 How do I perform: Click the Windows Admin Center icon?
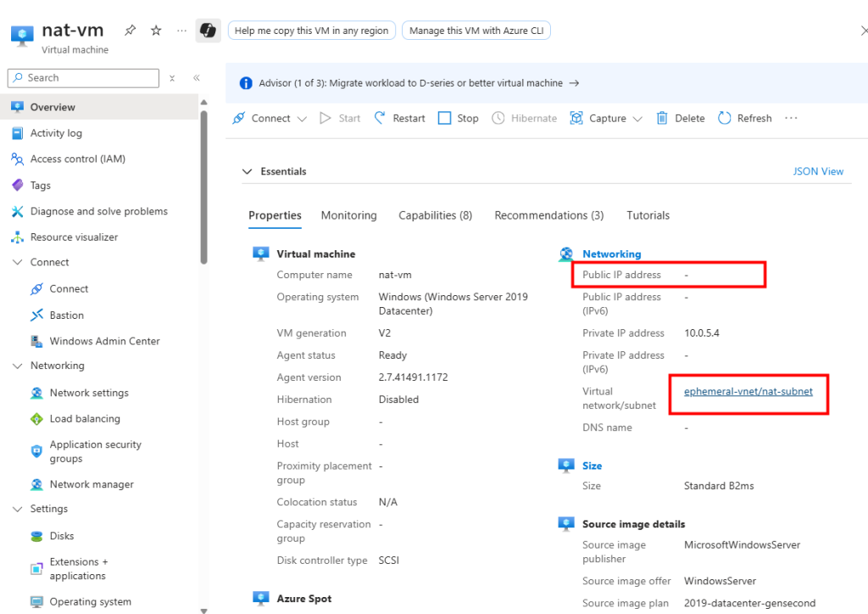37,341
